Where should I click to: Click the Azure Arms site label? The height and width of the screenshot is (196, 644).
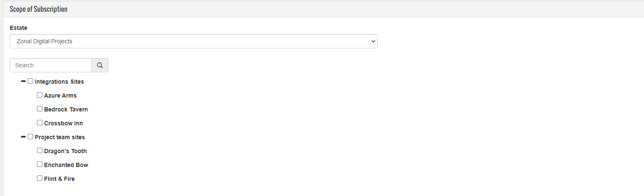(x=60, y=95)
